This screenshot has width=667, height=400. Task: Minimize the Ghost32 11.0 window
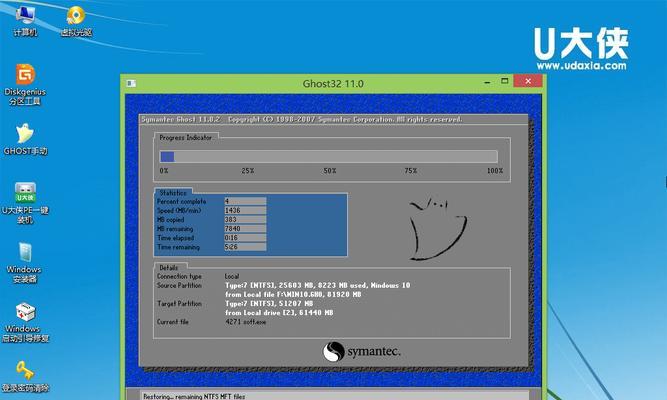tap(487, 82)
